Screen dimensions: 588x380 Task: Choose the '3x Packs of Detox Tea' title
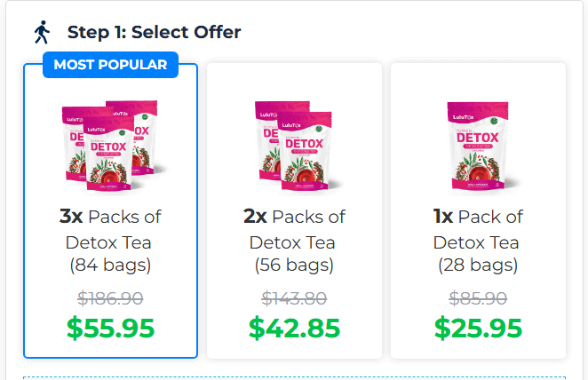point(110,229)
